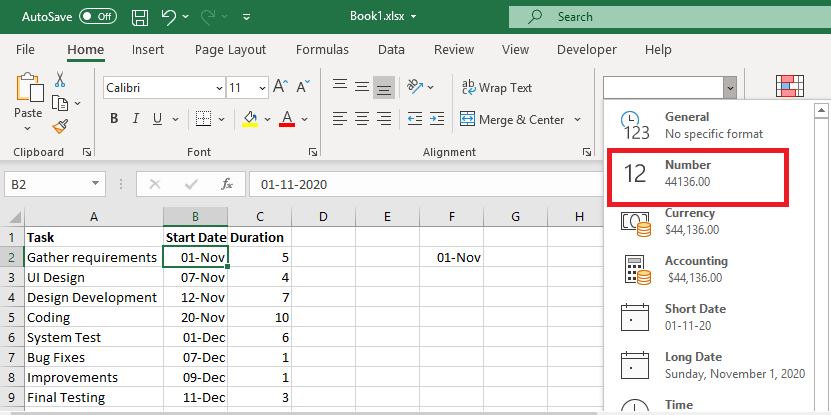The width and height of the screenshot is (831, 415).
Task: Click the Insert Function fx icon
Action: pos(227,184)
